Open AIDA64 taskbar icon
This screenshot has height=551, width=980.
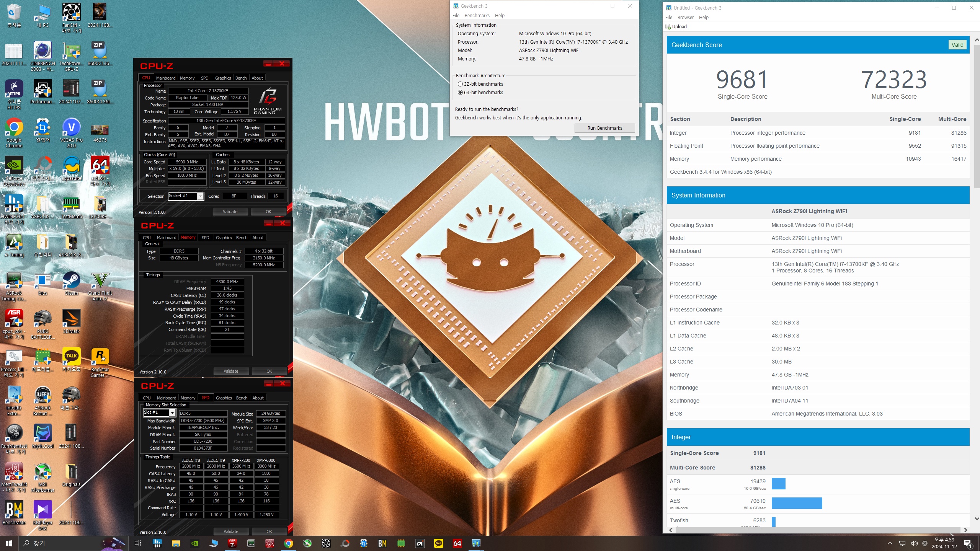pos(457,543)
